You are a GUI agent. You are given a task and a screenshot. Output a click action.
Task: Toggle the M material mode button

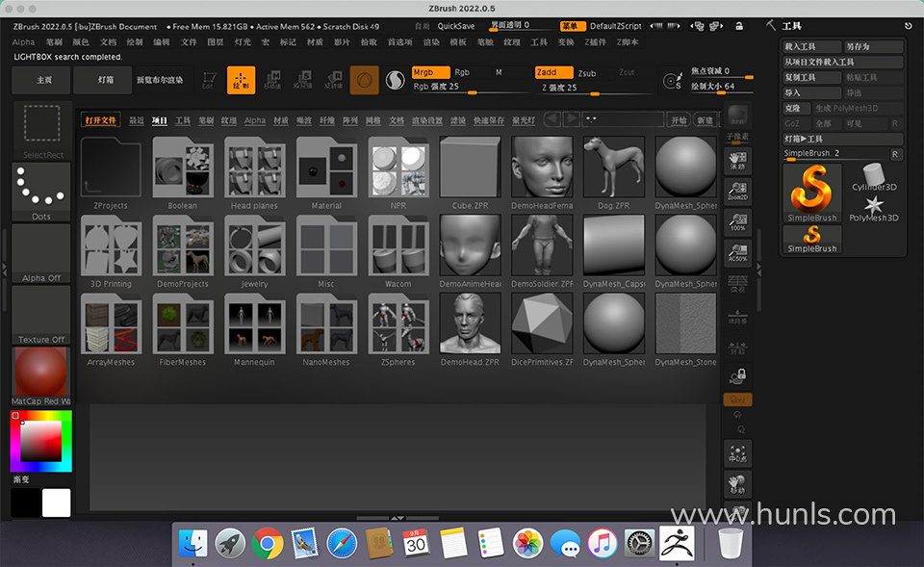[499, 72]
